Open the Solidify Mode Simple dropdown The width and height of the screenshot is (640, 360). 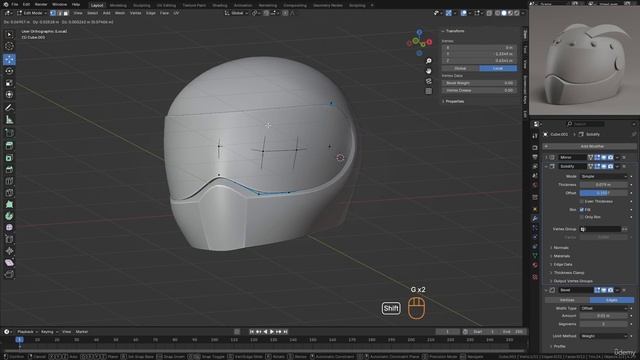(x=603, y=176)
